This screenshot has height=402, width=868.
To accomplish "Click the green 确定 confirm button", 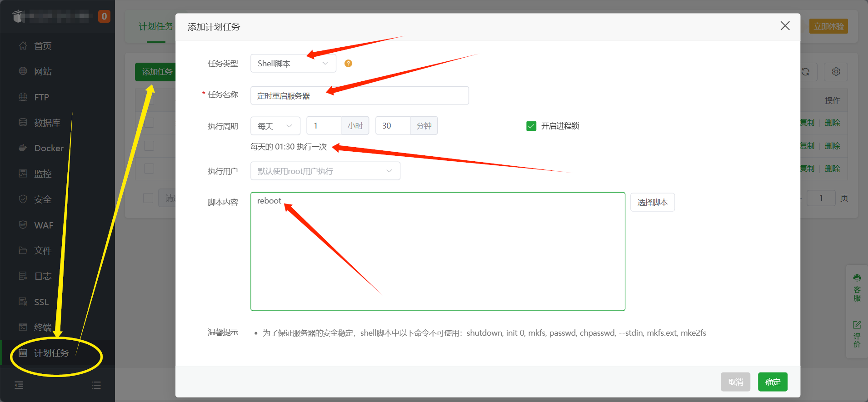I will (773, 382).
